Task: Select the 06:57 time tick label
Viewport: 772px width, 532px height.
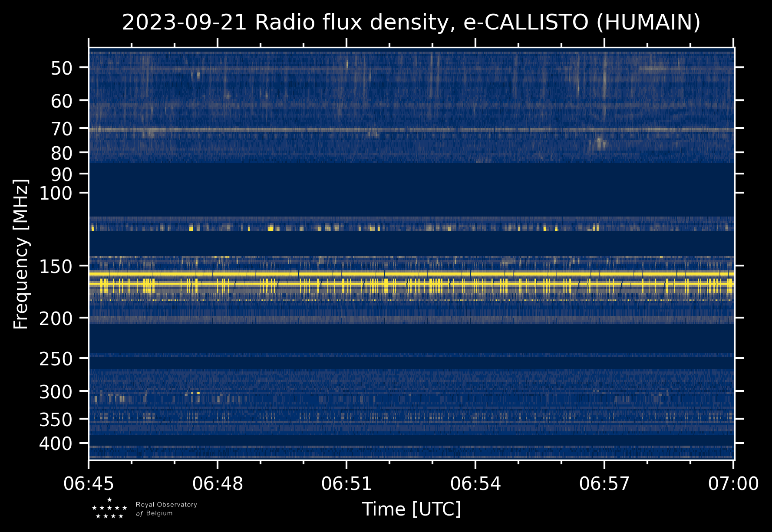Action: tap(604, 483)
